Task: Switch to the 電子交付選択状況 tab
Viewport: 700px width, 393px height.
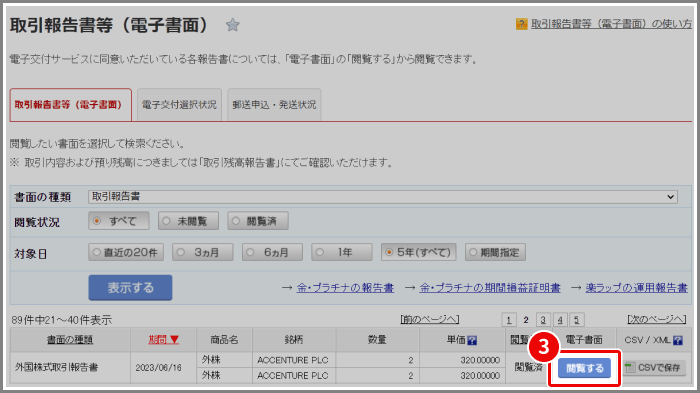Action: tap(179, 105)
